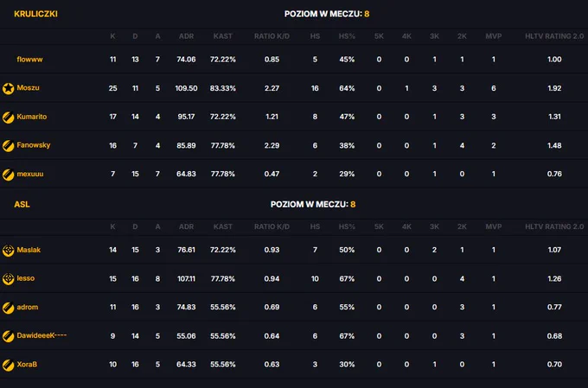This screenshot has height=388, width=588.
Task: Click the rank badge icon next to XoraB
Action: tap(9, 365)
